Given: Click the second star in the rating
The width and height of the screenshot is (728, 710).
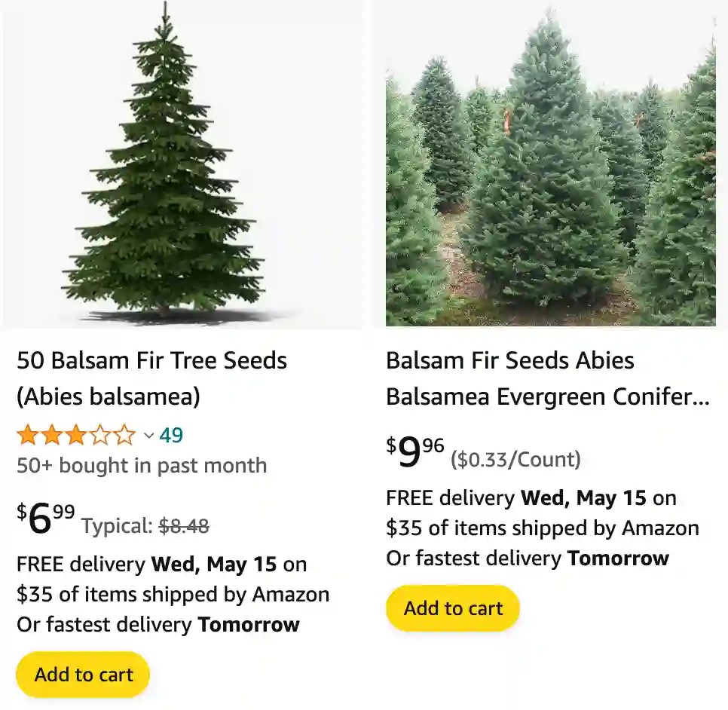Looking at the screenshot, I should coord(50,434).
